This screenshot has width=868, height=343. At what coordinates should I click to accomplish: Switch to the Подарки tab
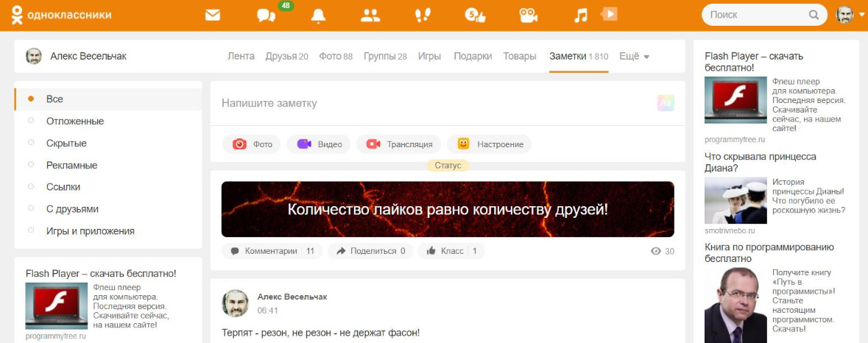473,56
